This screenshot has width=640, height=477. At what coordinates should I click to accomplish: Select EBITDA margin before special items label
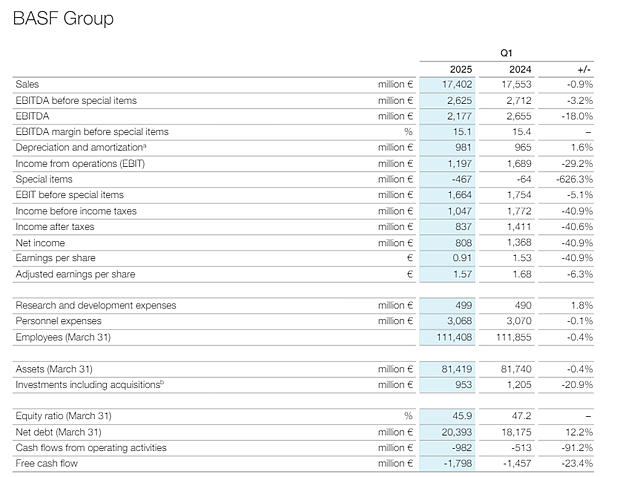92,132
